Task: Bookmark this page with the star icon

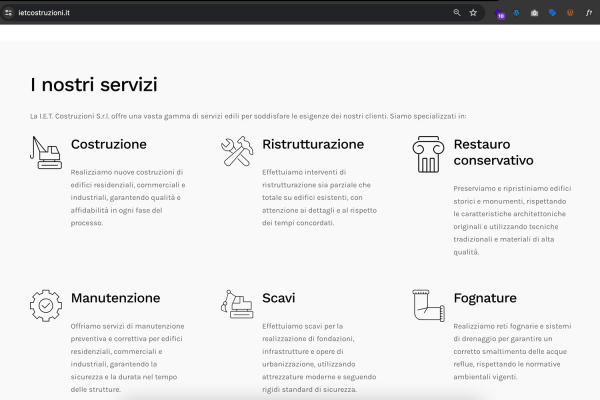Action: point(473,13)
